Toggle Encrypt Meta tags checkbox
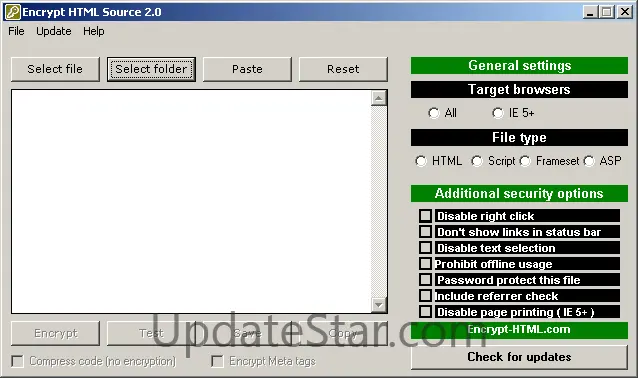 [218, 361]
